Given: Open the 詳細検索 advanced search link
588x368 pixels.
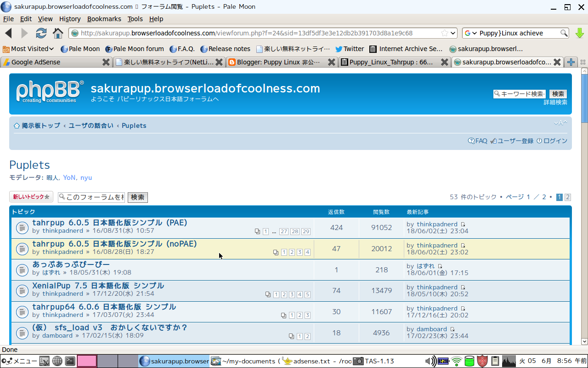Looking at the screenshot, I should pos(555,102).
